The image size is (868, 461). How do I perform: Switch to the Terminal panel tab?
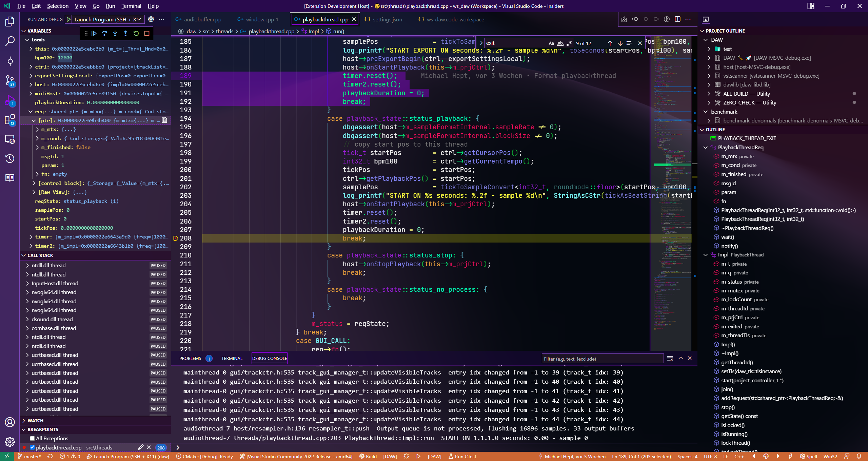pyautogui.click(x=232, y=358)
